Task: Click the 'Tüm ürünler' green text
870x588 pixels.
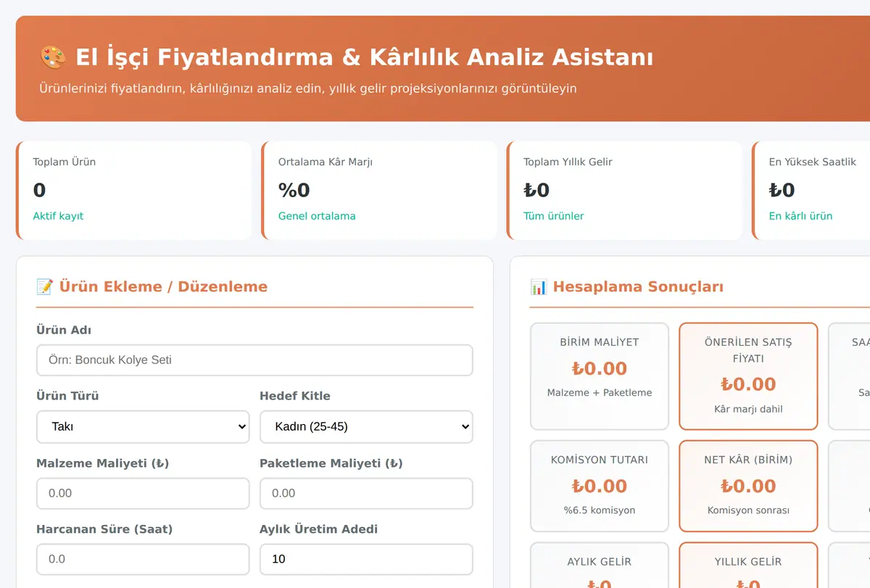Action: click(x=554, y=216)
